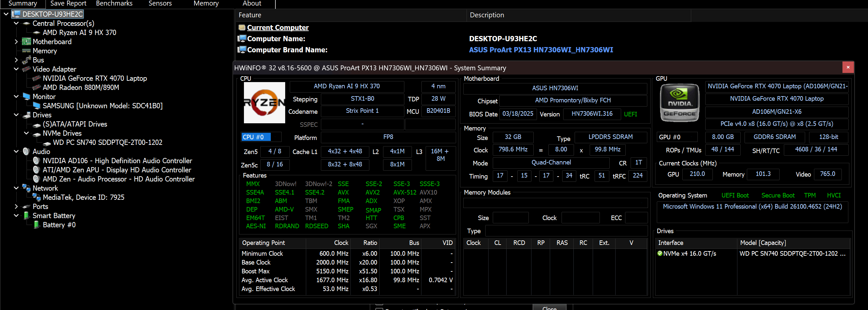868x310 pixels.
Task: Open the CPU #0 selector dropdown
Action: click(261, 137)
